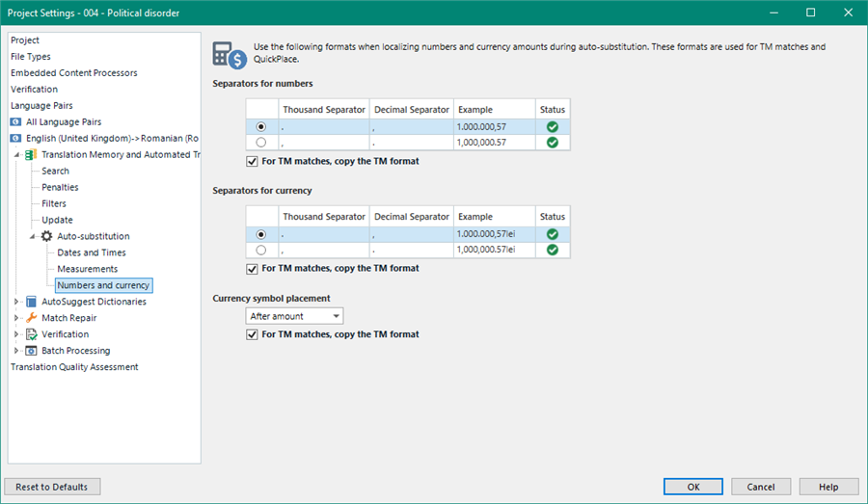This screenshot has width=868, height=504.
Task: Click the Cancel button
Action: (x=761, y=487)
